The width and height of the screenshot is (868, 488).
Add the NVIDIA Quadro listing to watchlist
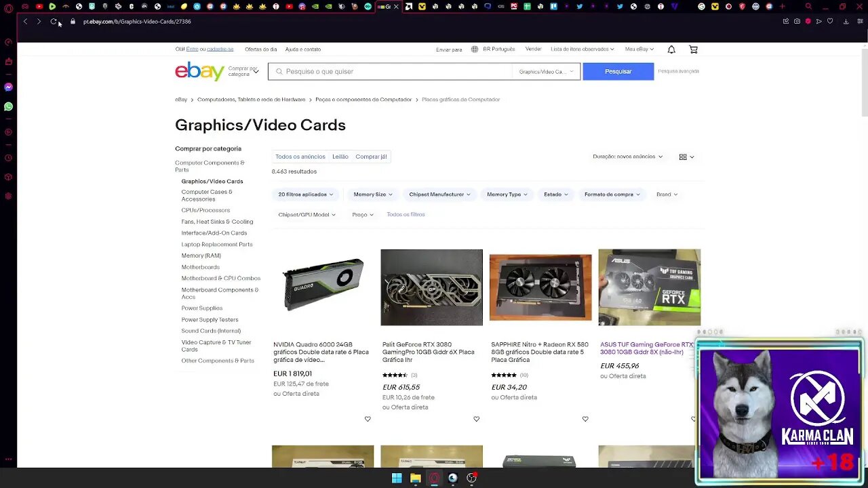[x=368, y=419]
